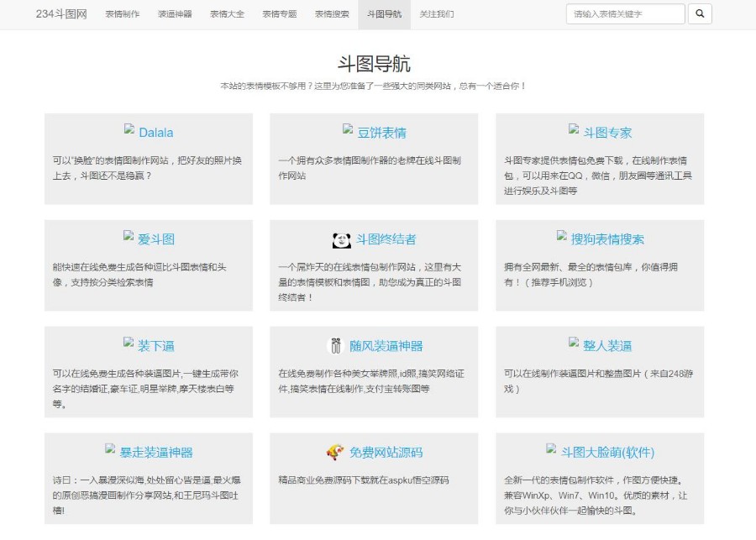The image size is (756, 540).
Task: Click the broken image icon beside 整人装逼
Action: (573, 342)
